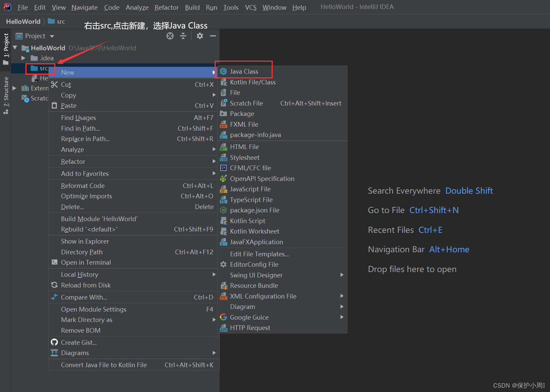Open the Build menu
Image resolution: width=550 pixels, height=392 pixels.
[192, 7]
